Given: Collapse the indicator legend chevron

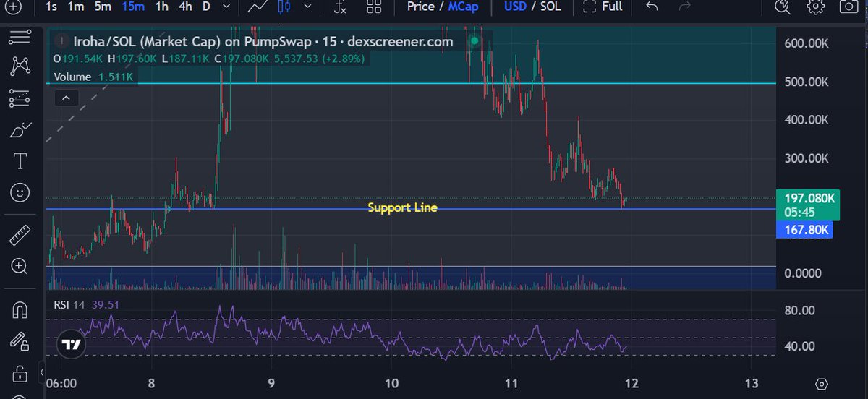Looking at the screenshot, I should tap(66, 97).
